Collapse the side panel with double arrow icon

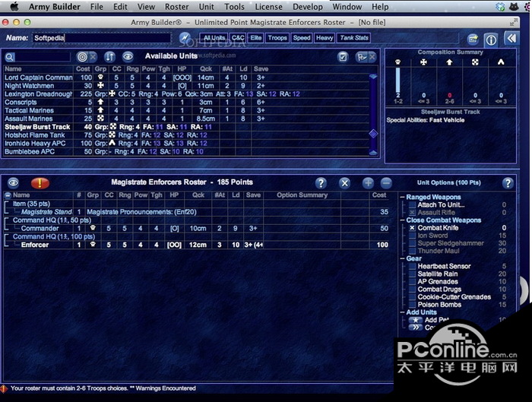511,38
